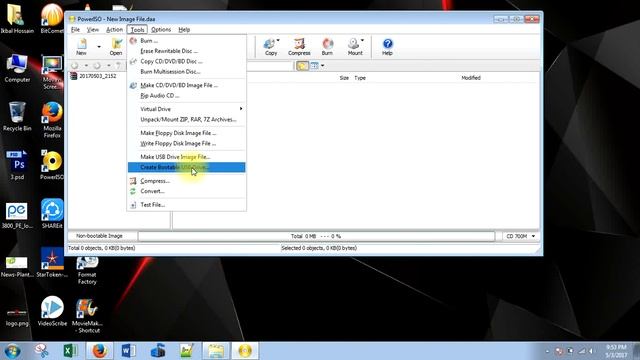This screenshot has height=360, width=640.
Task: Select Create Bootable USB Drive entry
Action: (187, 167)
